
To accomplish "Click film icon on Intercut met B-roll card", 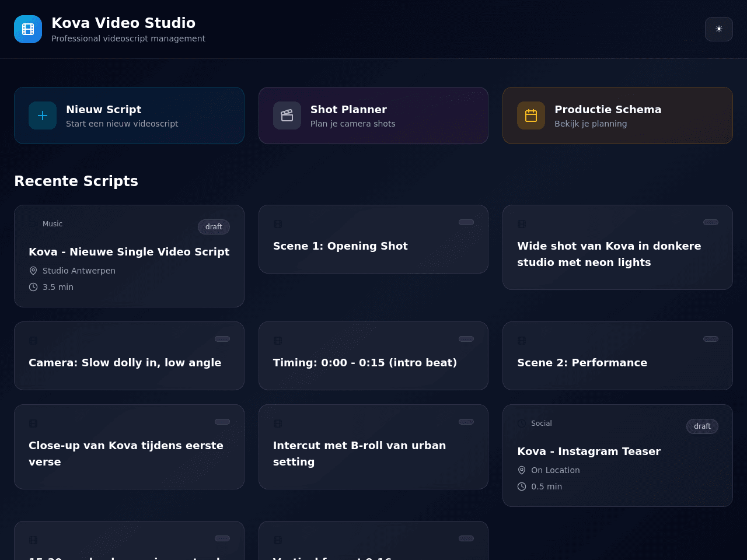I will 278,423.
